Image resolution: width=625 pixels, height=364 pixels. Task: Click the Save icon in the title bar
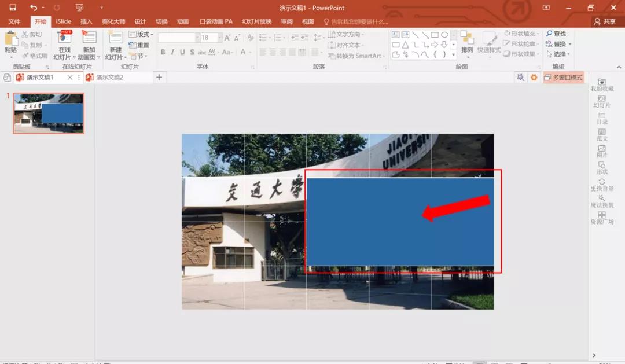tap(13, 8)
